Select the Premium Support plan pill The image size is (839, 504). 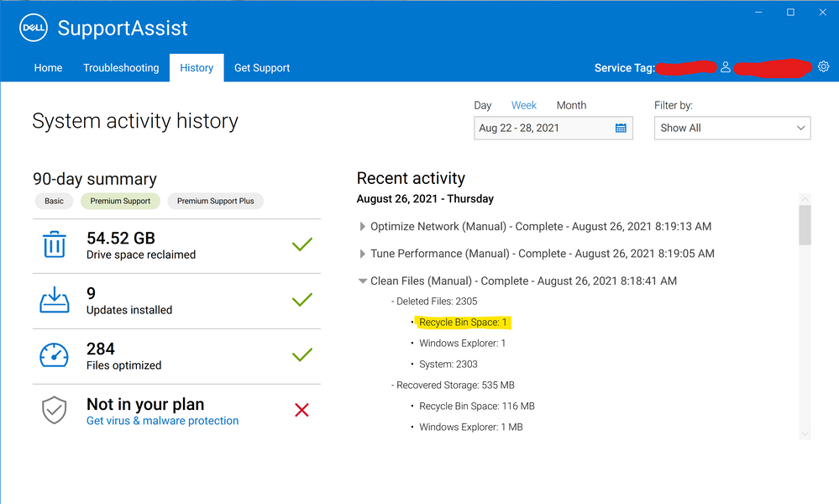(120, 201)
